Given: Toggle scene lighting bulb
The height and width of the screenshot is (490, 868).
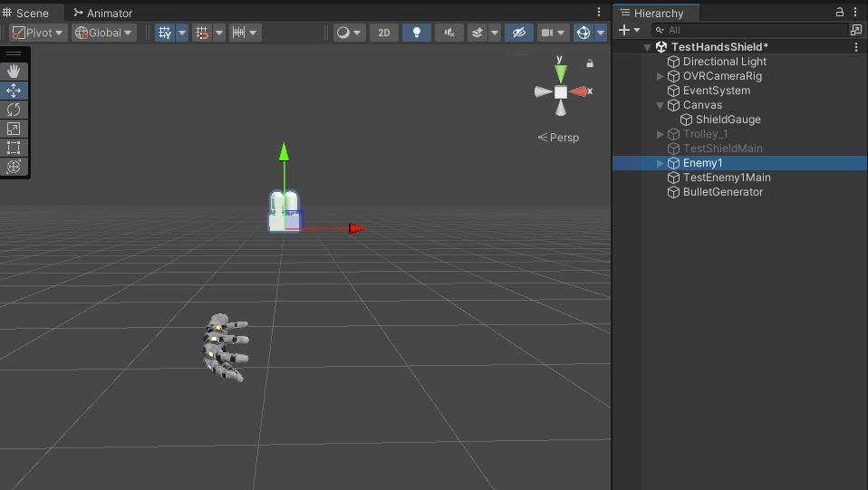Looking at the screenshot, I should pyautogui.click(x=416, y=33).
